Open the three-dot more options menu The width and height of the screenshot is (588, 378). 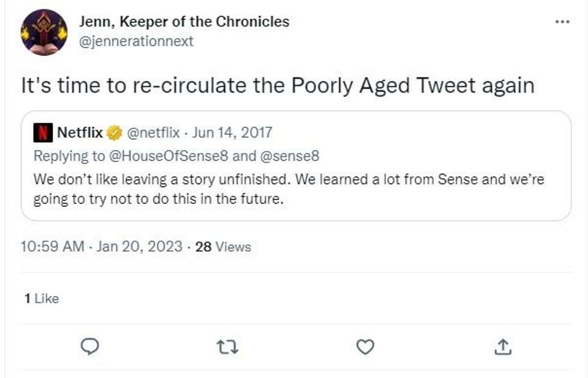pyautogui.click(x=562, y=22)
